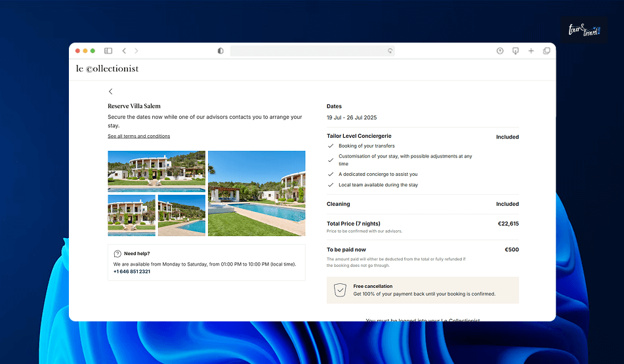Open the share icon in browser toolbar
Viewport: 624px width, 364px height.
(x=500, y=51)
